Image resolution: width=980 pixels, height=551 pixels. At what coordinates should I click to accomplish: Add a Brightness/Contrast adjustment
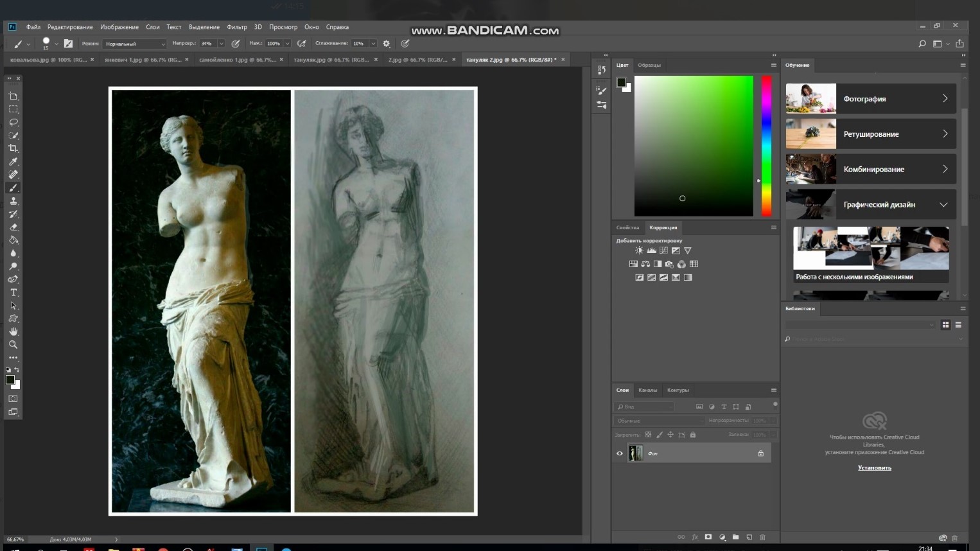click(639, 250)
